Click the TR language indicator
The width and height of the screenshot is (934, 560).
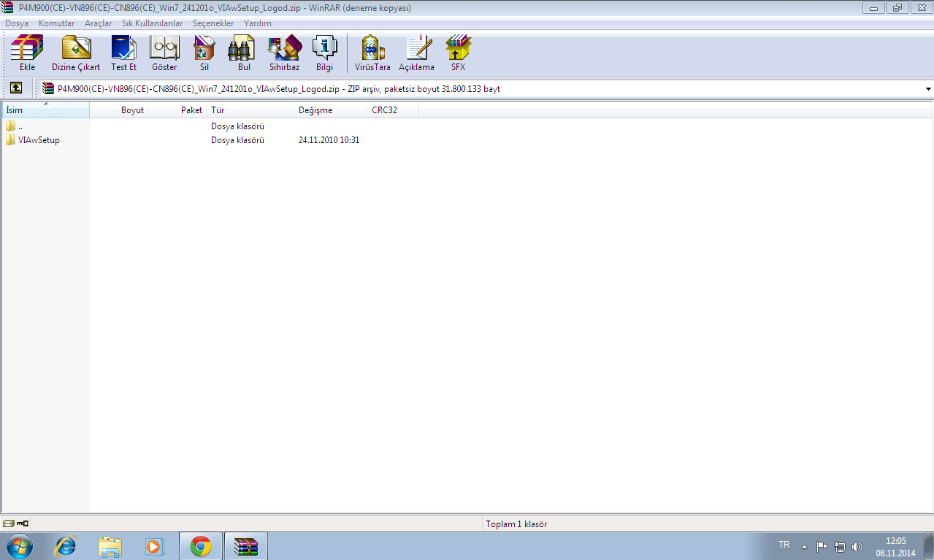pyautogui.click(x=784, y=545)
